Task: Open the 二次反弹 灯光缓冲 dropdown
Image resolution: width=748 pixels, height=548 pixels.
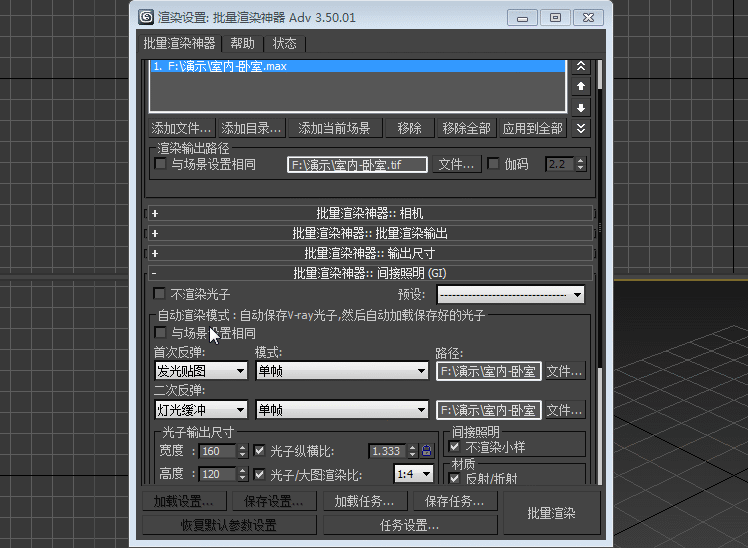Action: click(201, 410)
